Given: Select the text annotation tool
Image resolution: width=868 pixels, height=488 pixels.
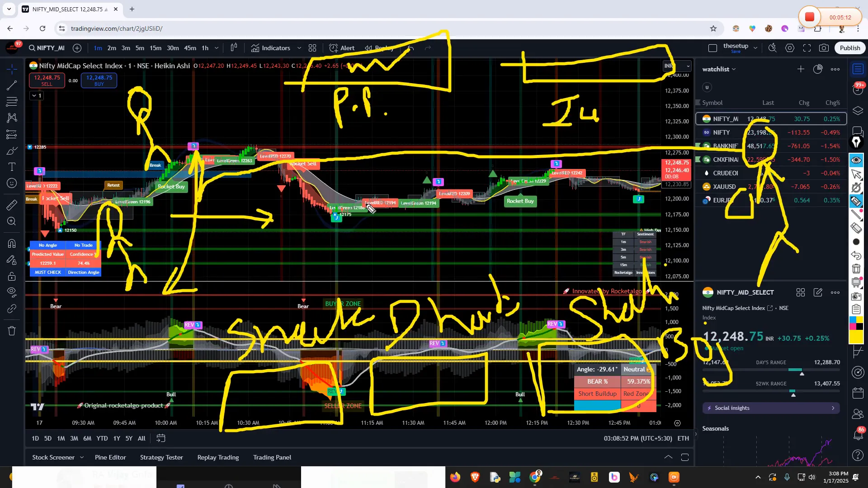Looking at the screenshot, I should pos(11,167).
